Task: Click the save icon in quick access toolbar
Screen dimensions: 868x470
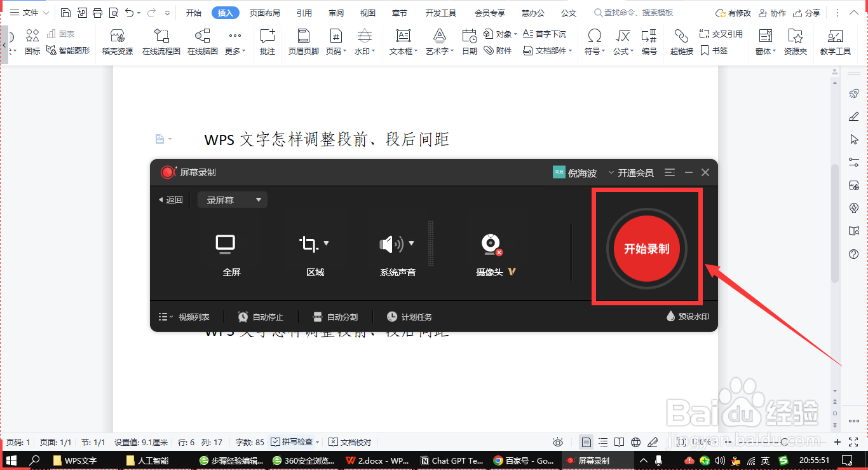Action: pyautogui.click(x=66, y=13)
